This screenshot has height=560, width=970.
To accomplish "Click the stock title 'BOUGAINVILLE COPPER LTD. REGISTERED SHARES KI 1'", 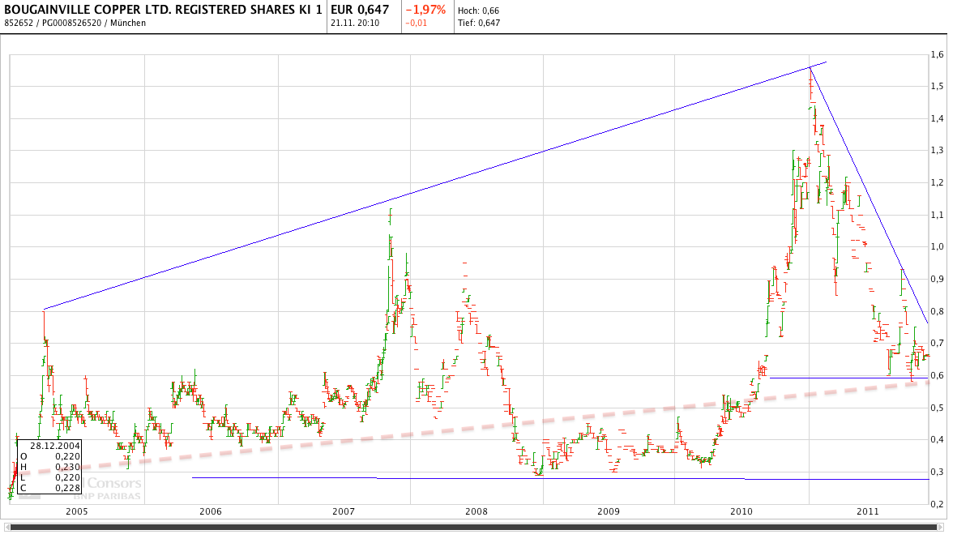I will click(164, 9).
